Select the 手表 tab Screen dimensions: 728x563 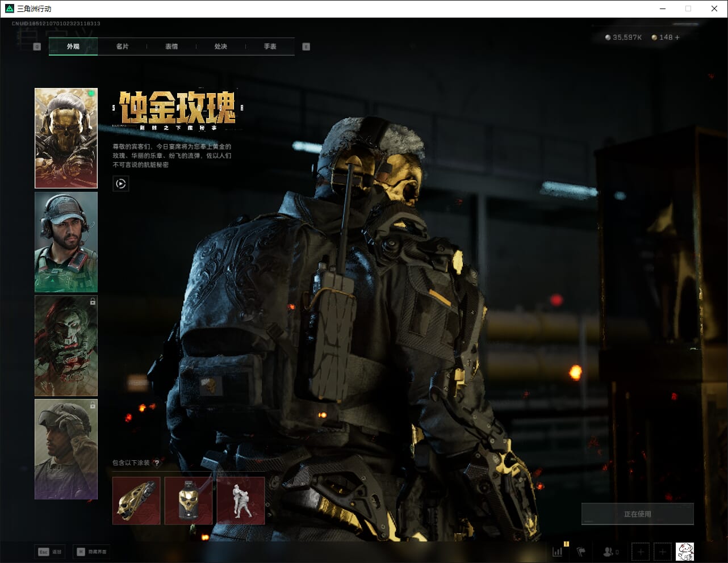tap(270, 47)
